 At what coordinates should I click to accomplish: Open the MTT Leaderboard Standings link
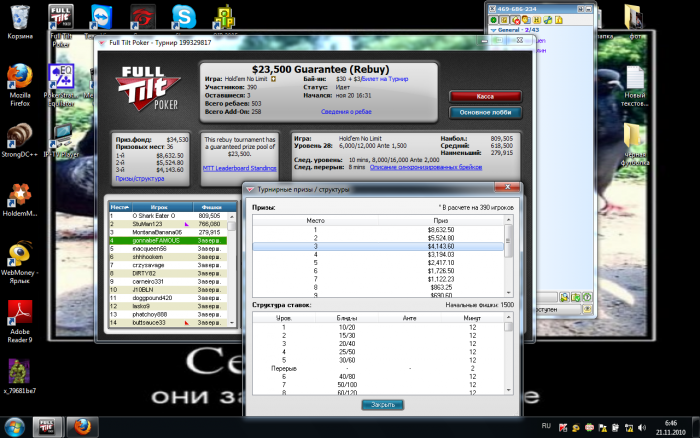(239, 168)
